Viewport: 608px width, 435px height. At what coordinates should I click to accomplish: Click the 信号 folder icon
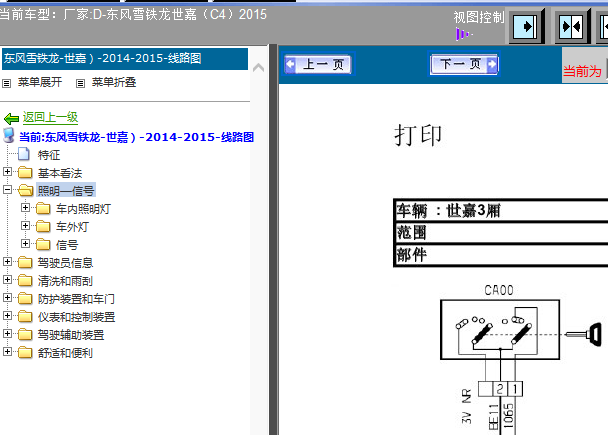[43, 245]
